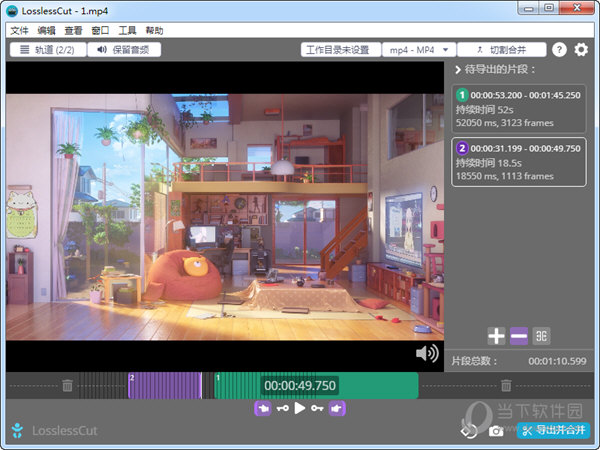Collapse the 待导出的片段 panel chevron
600x450 pixels.
pos(458,70)
